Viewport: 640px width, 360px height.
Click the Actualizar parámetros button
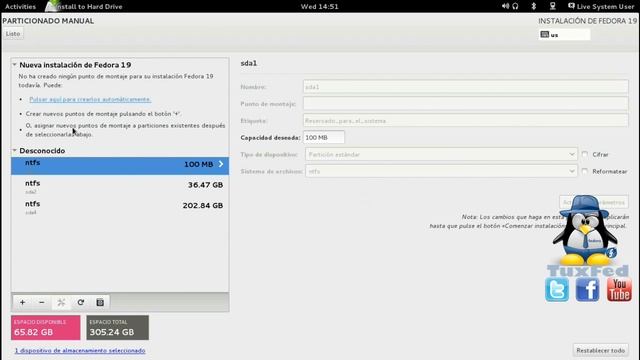pyautogui.click(x=593, y=202)
